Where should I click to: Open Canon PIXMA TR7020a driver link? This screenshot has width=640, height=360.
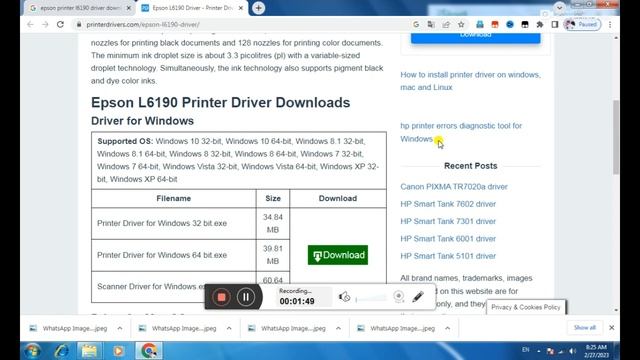[454, 187]
